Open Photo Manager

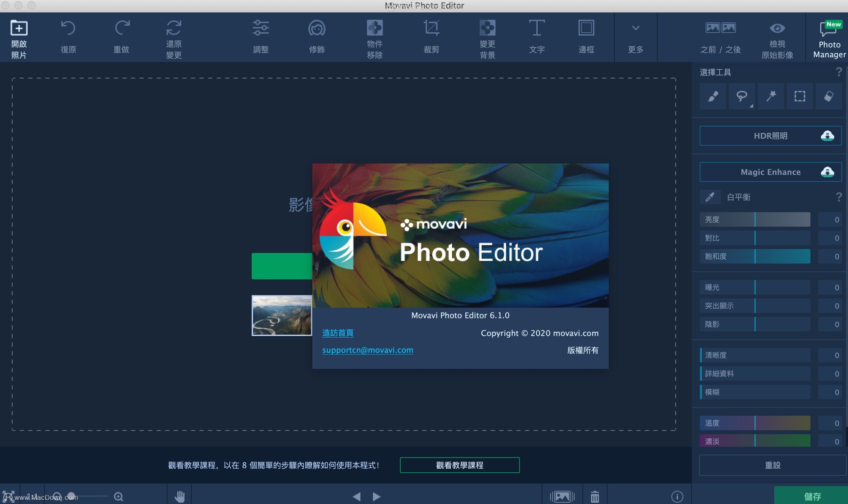(x=829, y=39)
